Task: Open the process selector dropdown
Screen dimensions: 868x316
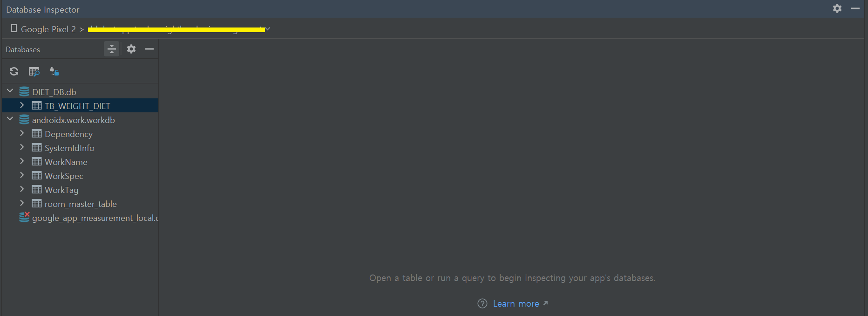Action: pos(268,29)
